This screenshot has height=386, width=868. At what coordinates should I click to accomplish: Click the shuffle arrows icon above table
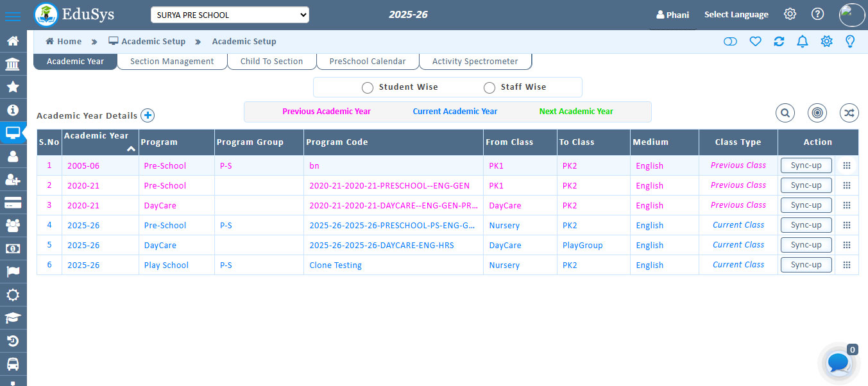click(x=849, y=113)
